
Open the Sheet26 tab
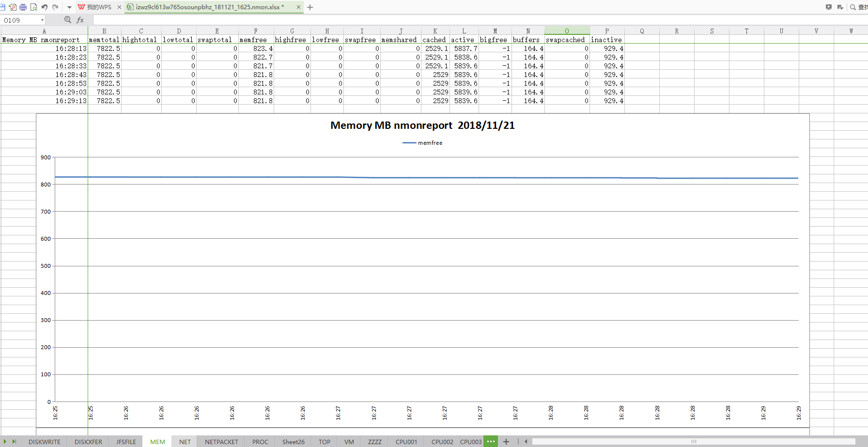[x=294, y=442]
